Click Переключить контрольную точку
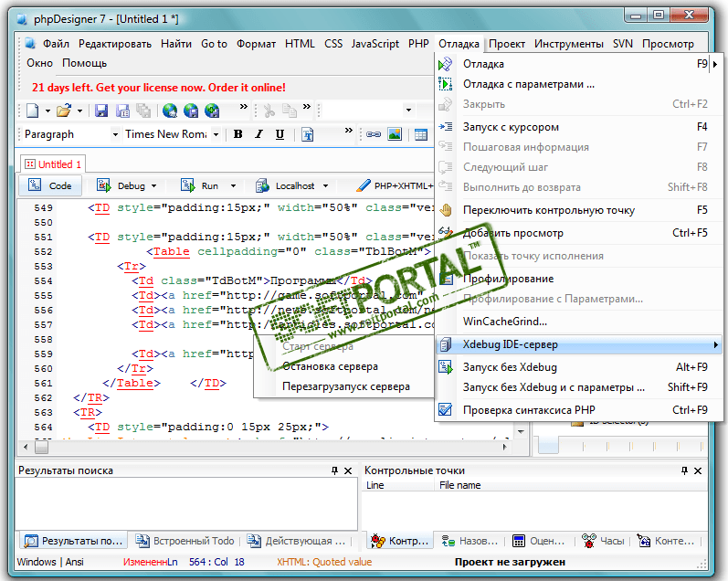 578,210
